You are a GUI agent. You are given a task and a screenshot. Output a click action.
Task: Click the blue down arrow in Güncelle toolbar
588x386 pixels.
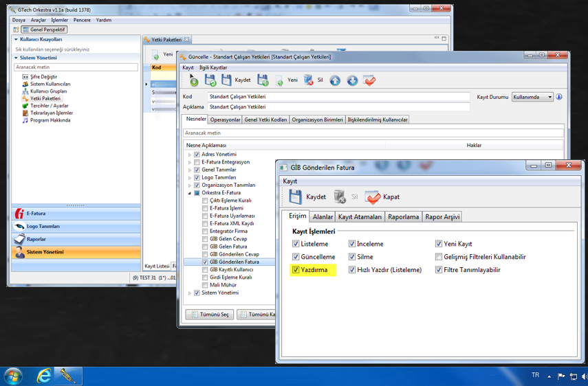click(x=352, y=80)
